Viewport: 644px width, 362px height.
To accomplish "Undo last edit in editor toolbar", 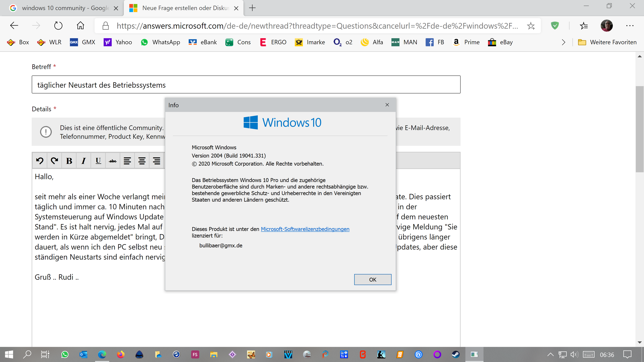I will pos(40,161).
